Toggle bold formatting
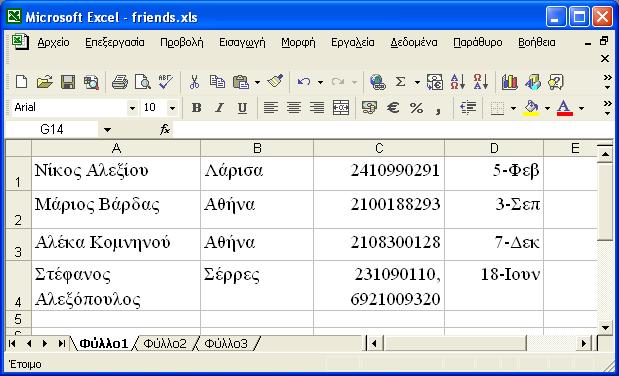The image size is (619, 376). [x=196, y=107]
